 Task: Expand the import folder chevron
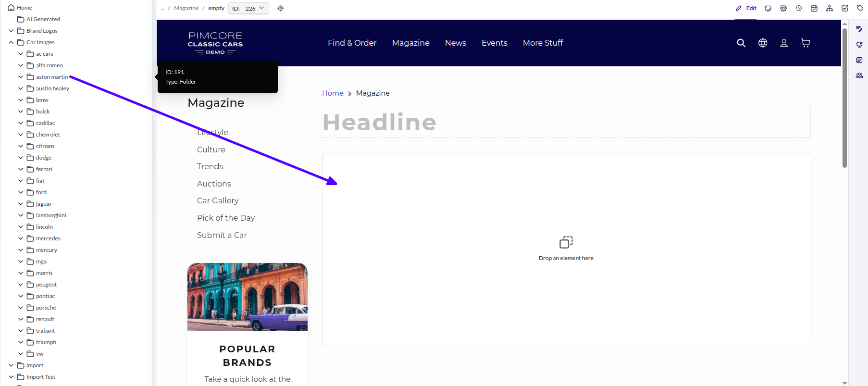[x=11, y=365]
